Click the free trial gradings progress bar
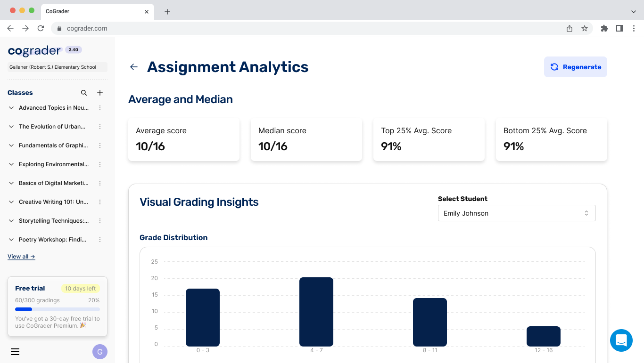Screen dimensions: 644x363 57,309
